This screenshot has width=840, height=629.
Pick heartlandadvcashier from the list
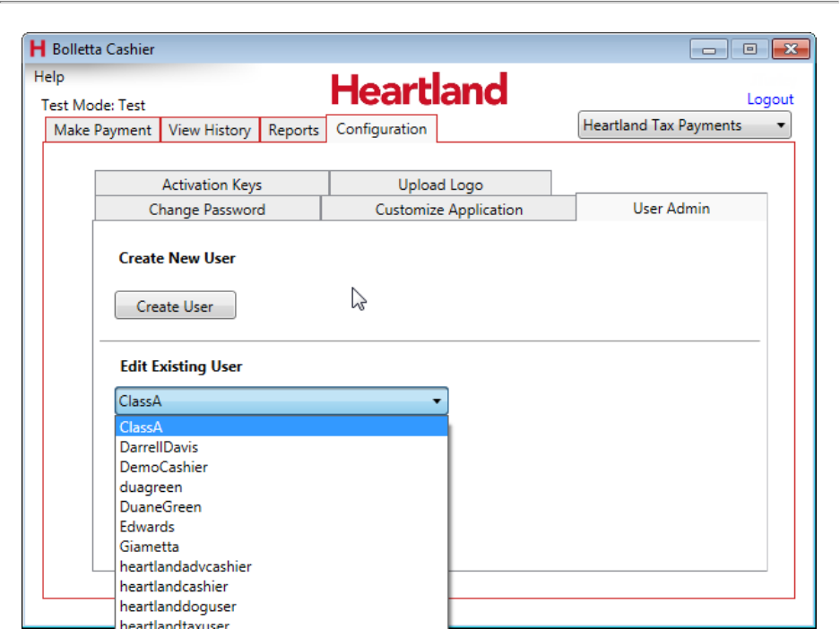281,566
